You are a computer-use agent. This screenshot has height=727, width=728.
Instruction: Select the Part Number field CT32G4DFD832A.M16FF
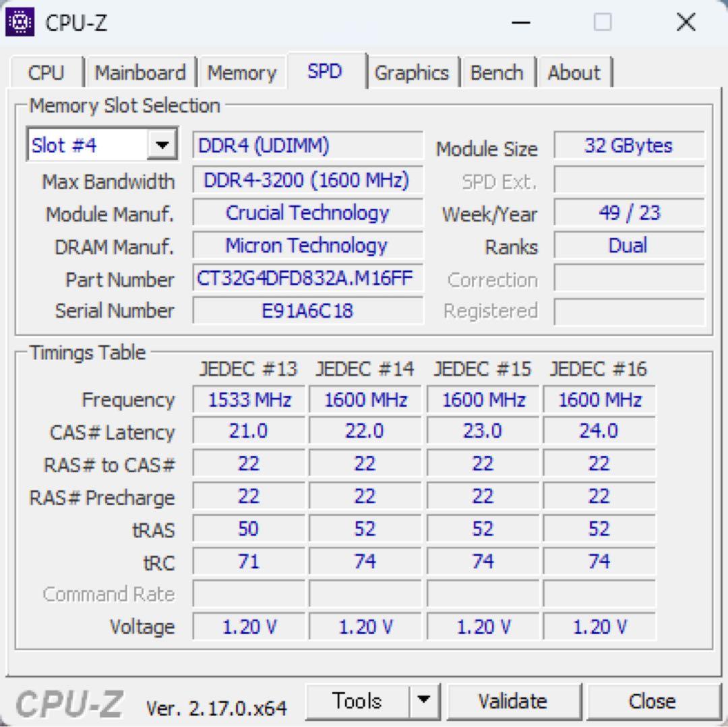coord(307,278)
